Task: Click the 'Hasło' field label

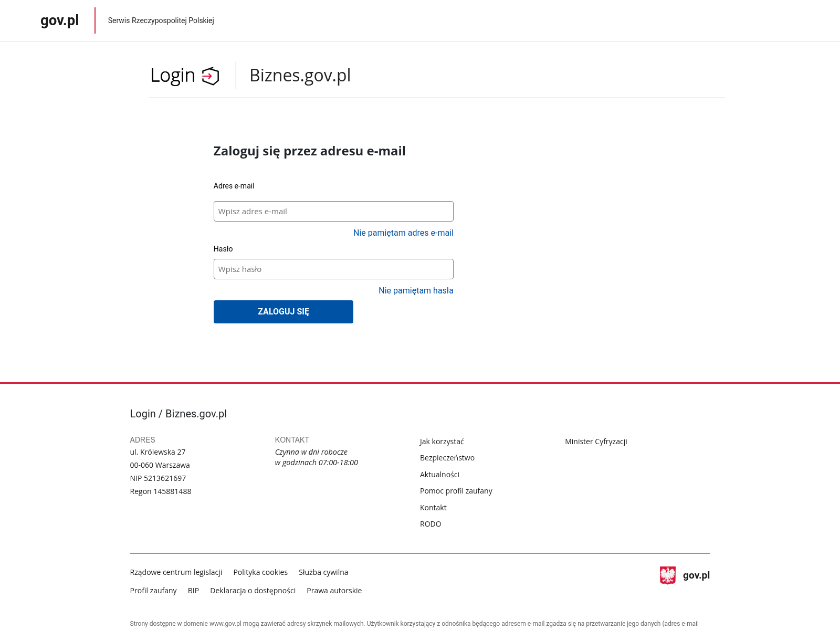Action: [223, 249]
